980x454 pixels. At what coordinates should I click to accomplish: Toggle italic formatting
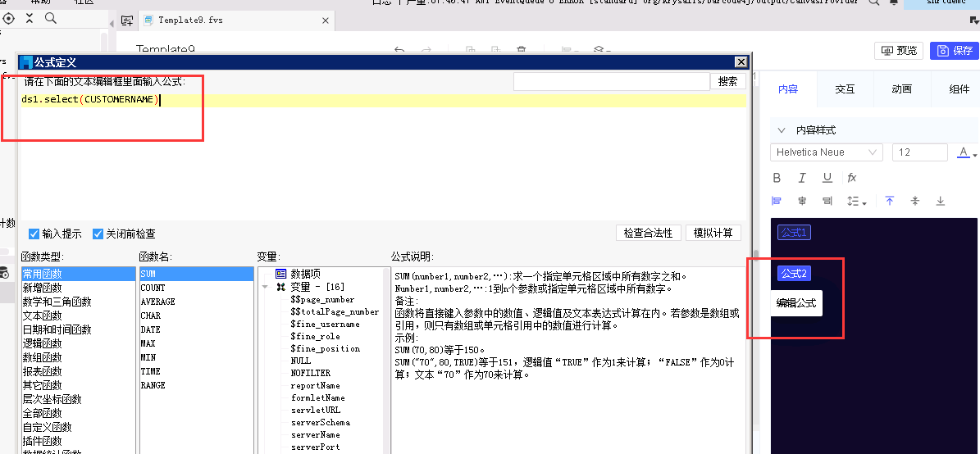(x=802, y=178)
